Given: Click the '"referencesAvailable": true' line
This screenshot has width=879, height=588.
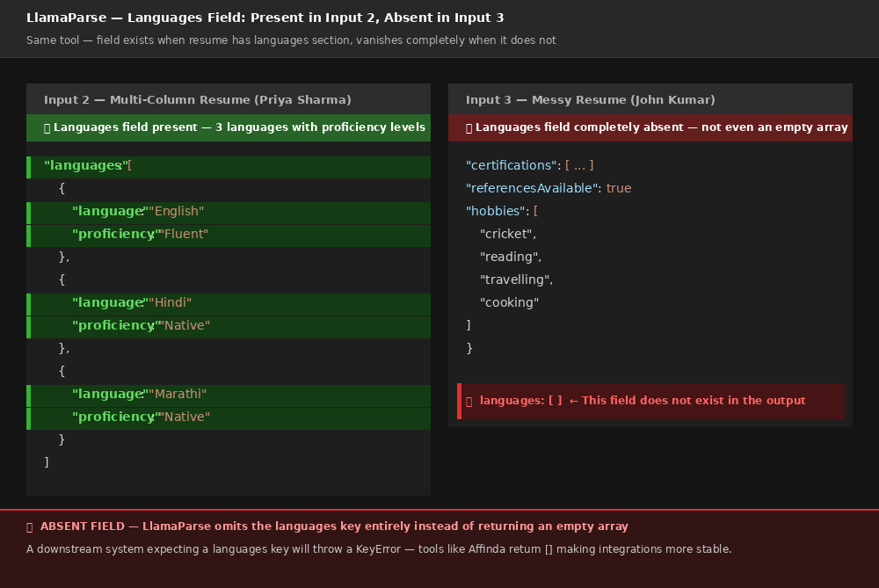Looking at the screenshot, I should pyautogui.click(x=548, y=188).
